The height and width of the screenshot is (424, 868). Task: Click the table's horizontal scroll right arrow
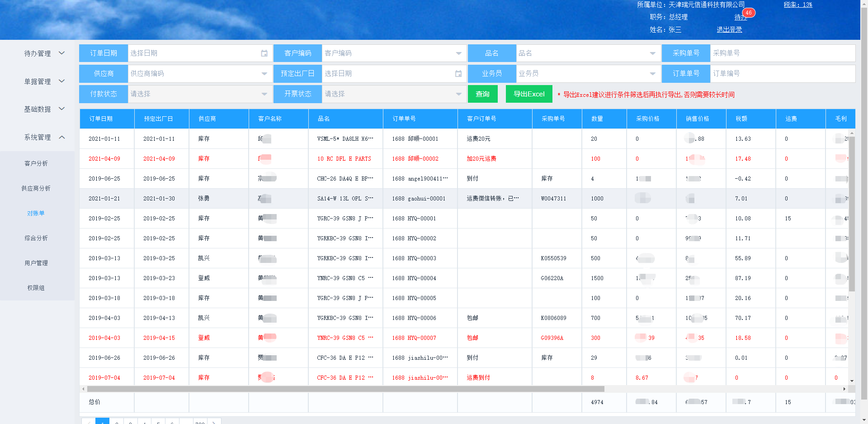[x=844, y=389]
